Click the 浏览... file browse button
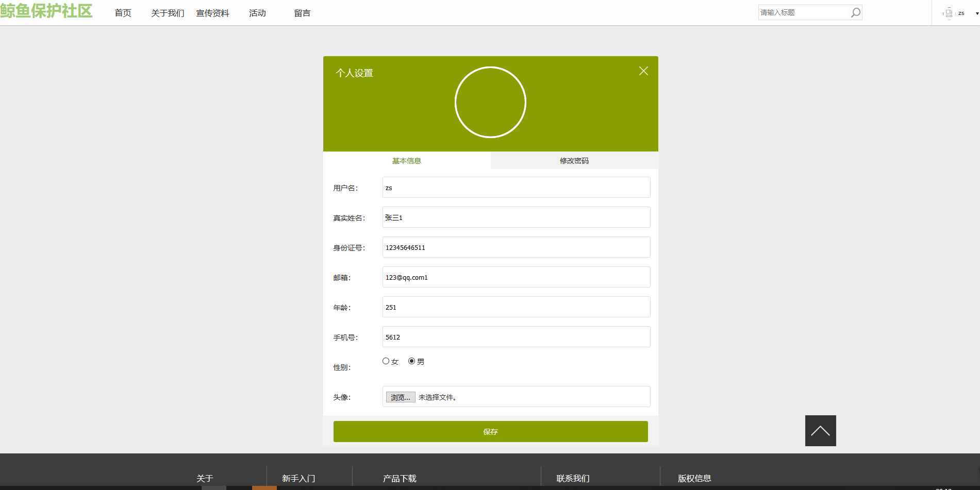The width and height of the screenshot is (980, 490). (x=401, y=397)
